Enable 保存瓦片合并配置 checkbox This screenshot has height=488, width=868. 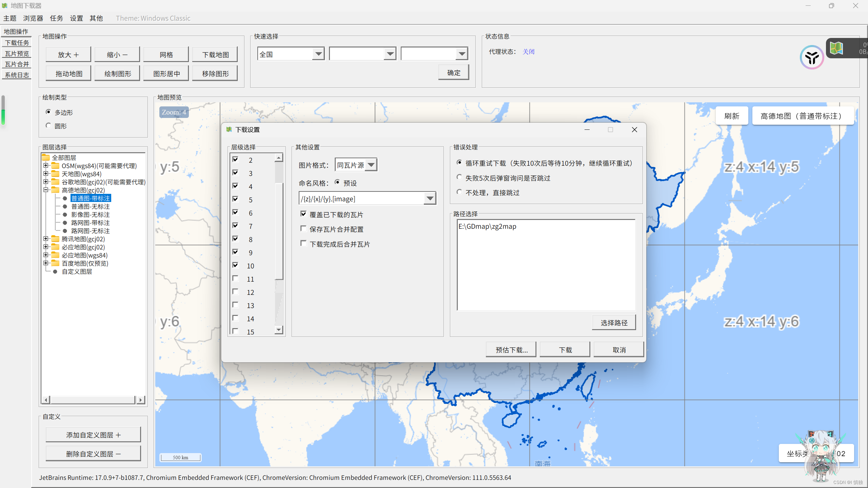[x=303, y=229]
